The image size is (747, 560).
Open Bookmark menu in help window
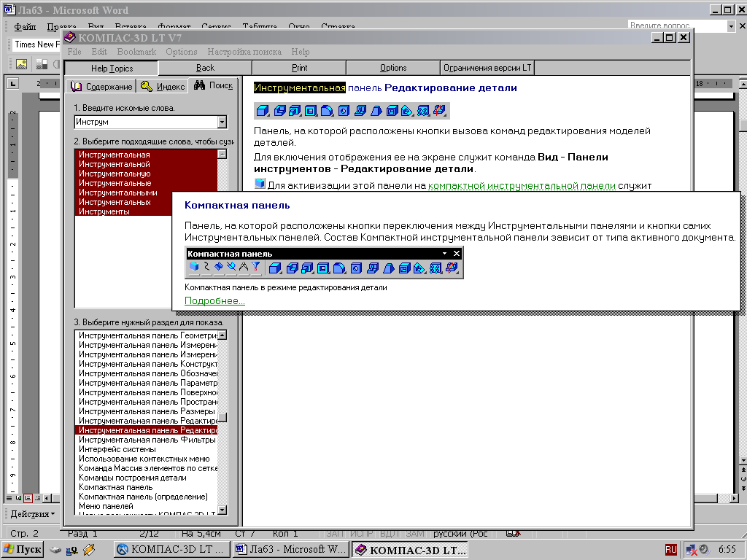(x=136, y=52)
